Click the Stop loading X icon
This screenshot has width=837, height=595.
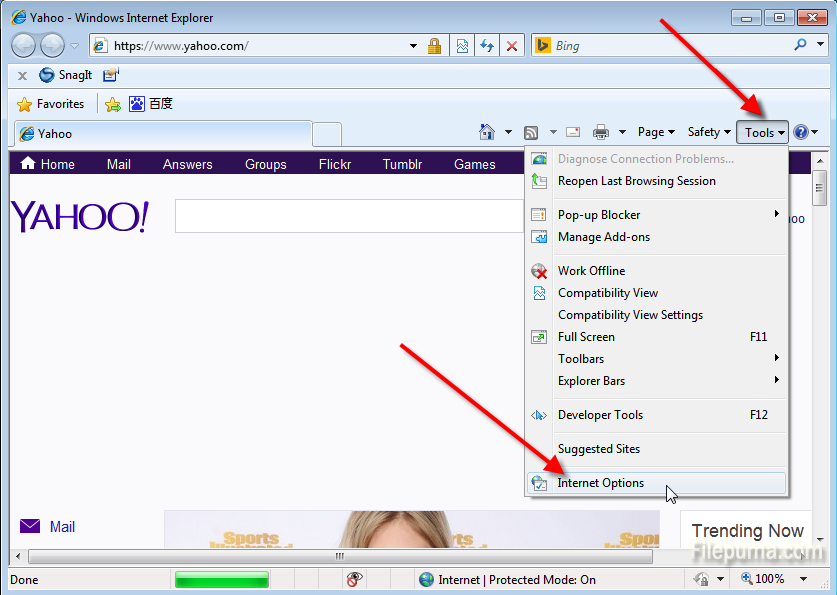(512, 46)
